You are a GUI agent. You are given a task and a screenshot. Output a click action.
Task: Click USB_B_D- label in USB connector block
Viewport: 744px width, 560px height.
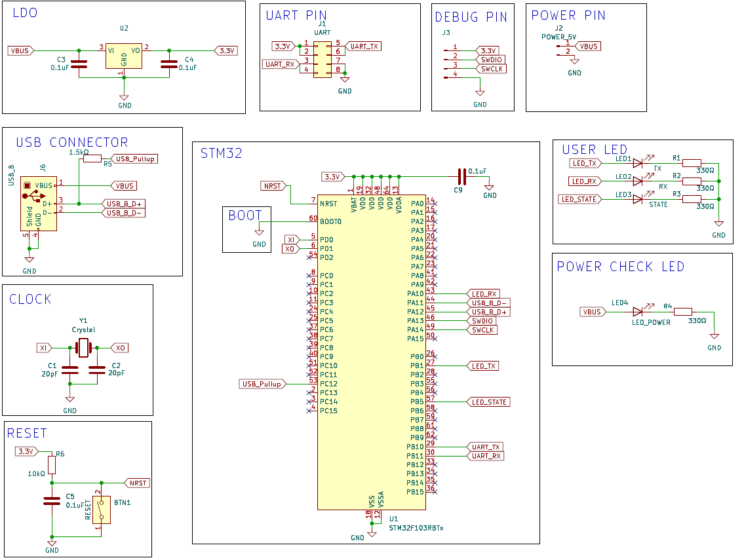[x=123, y=213]
